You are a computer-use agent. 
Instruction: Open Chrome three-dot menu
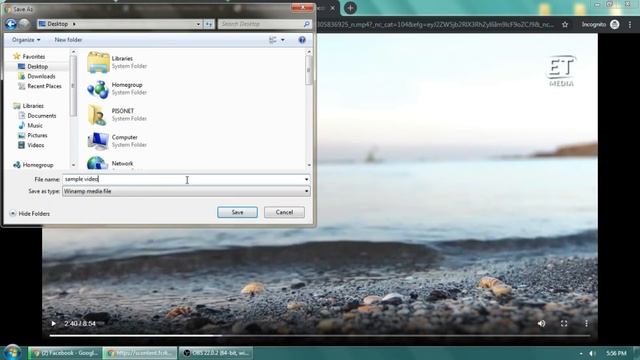tap(630, 24)
